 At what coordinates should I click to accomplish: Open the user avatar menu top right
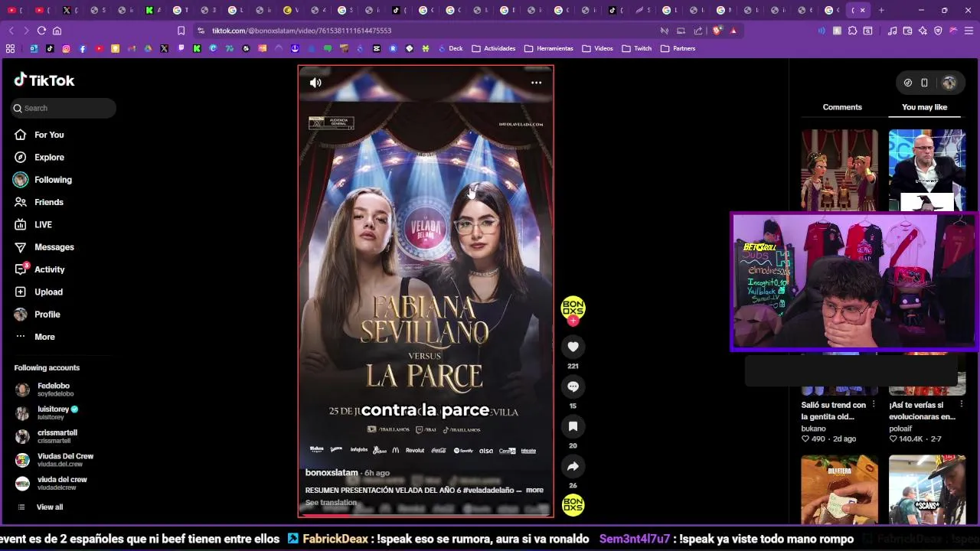(x=949, y=83)
